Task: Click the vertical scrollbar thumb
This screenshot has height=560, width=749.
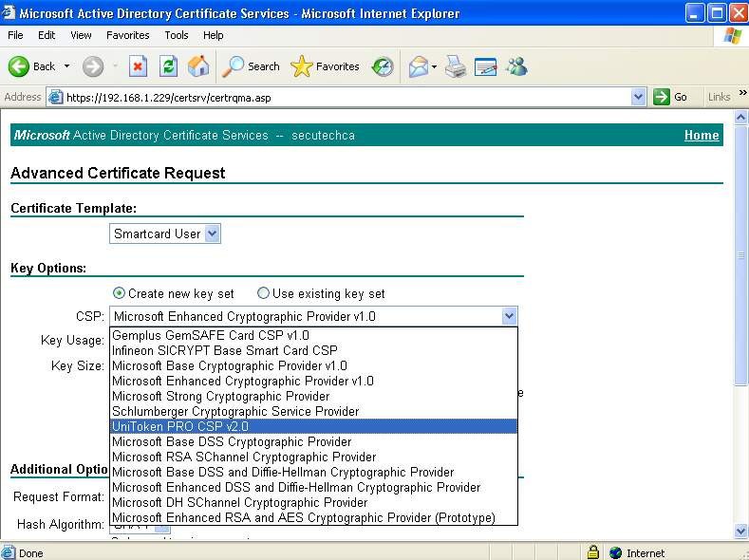Action: [x=740, y=255]
